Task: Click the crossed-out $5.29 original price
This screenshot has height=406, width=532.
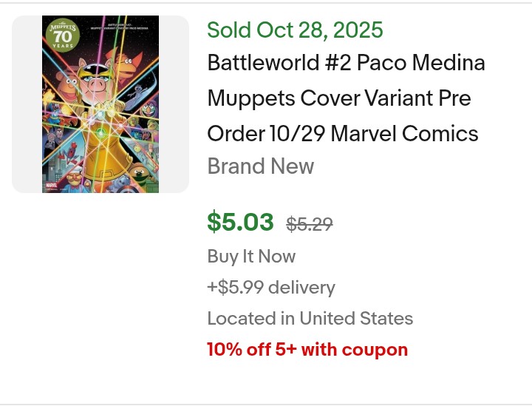Action: click(309, 223)
